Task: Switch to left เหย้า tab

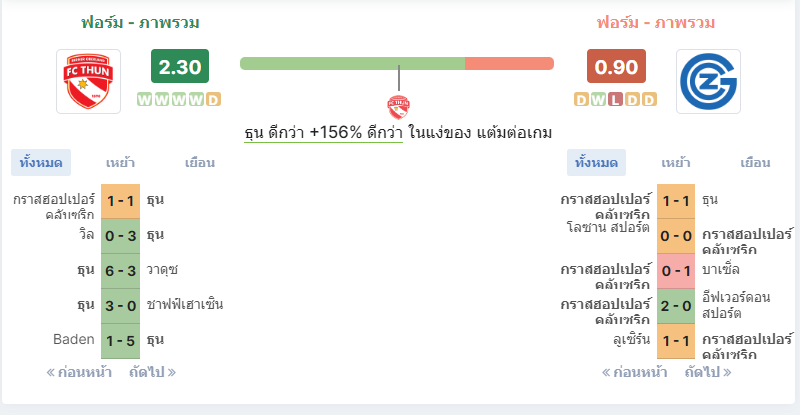Action: coord(120,163)
